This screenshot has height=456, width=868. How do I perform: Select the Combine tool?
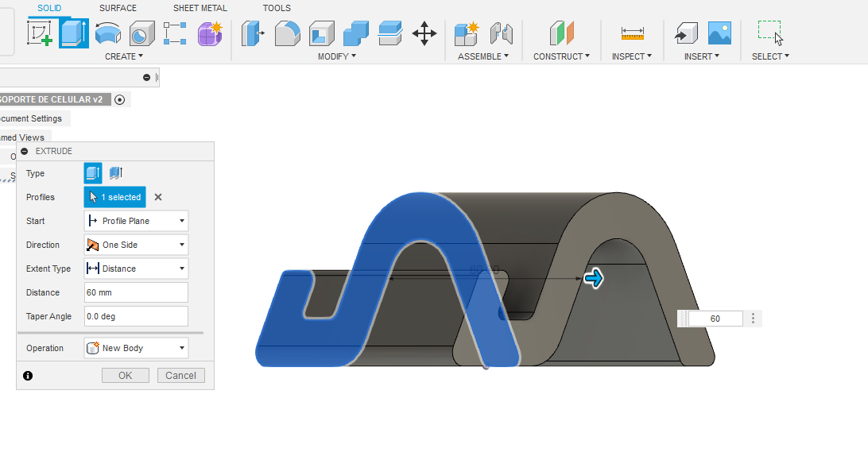point(356,33)
